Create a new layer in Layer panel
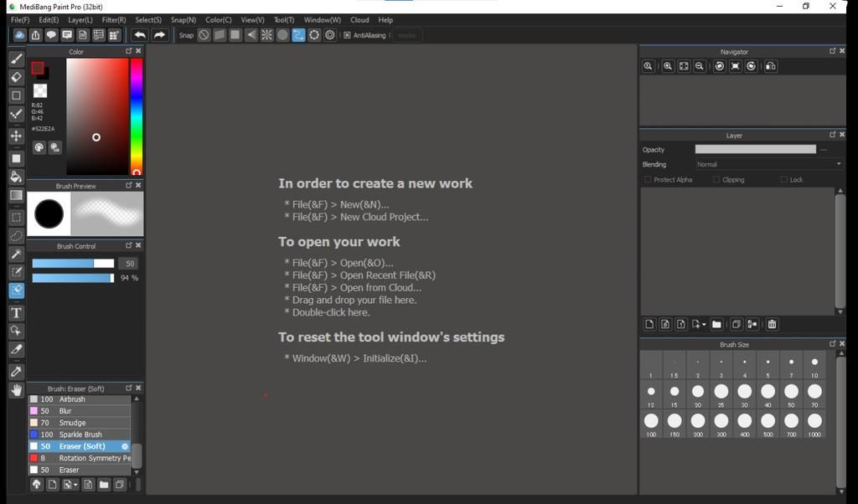Image resolution: width=858 pixels, height=504 pixels. [x=649, y=324]
